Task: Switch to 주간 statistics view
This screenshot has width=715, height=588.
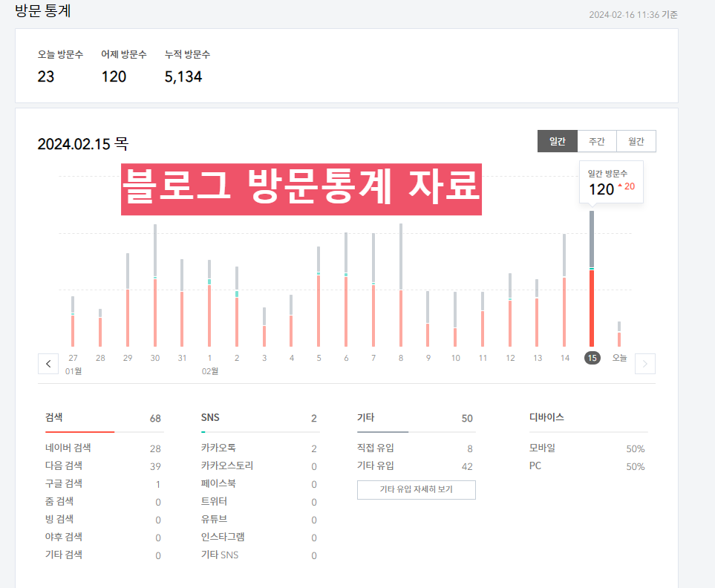Action: tap(597, 141)
